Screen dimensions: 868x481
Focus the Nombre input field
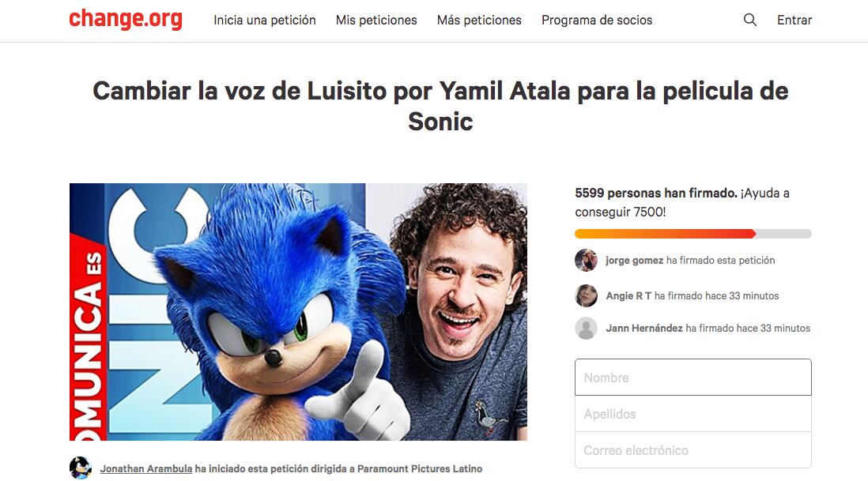click(693, 377)
